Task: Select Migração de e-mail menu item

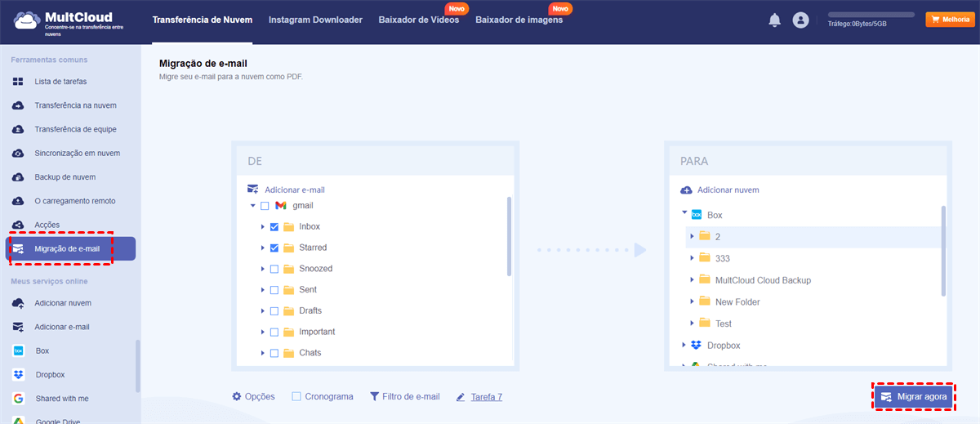Action: [70, 248]
